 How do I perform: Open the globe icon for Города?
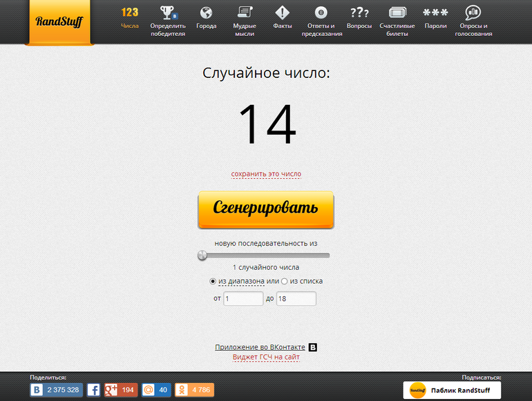206,12
